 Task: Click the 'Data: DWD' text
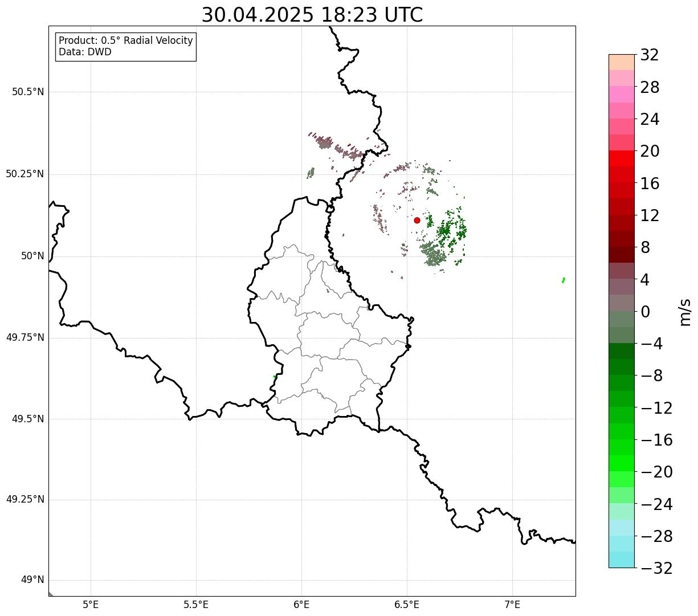pos(85,52)
